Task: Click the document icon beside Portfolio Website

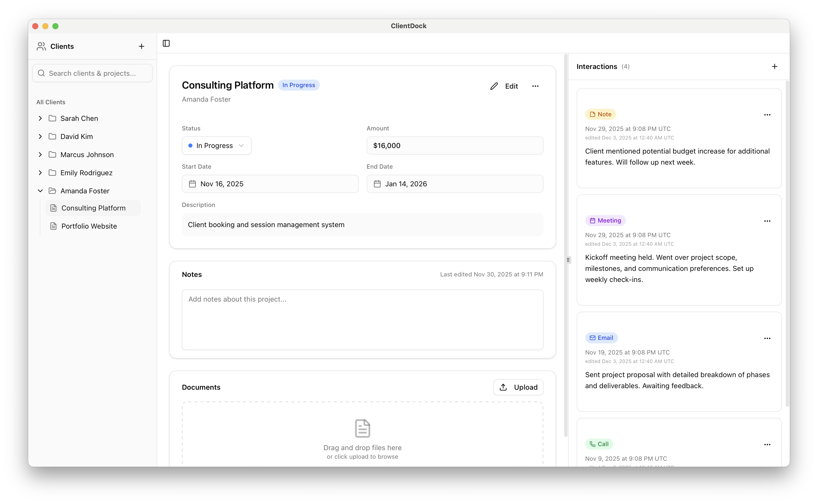Action: tap(54, 226)
